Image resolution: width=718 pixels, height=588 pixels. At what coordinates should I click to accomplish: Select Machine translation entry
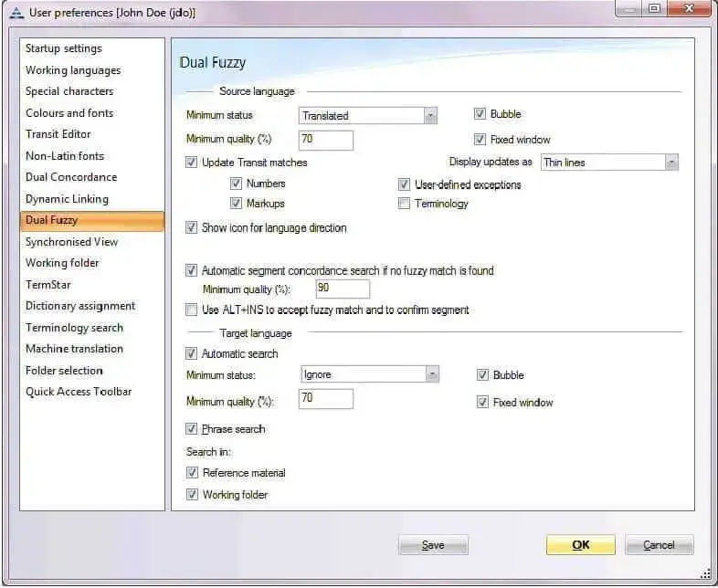(74, 349)
